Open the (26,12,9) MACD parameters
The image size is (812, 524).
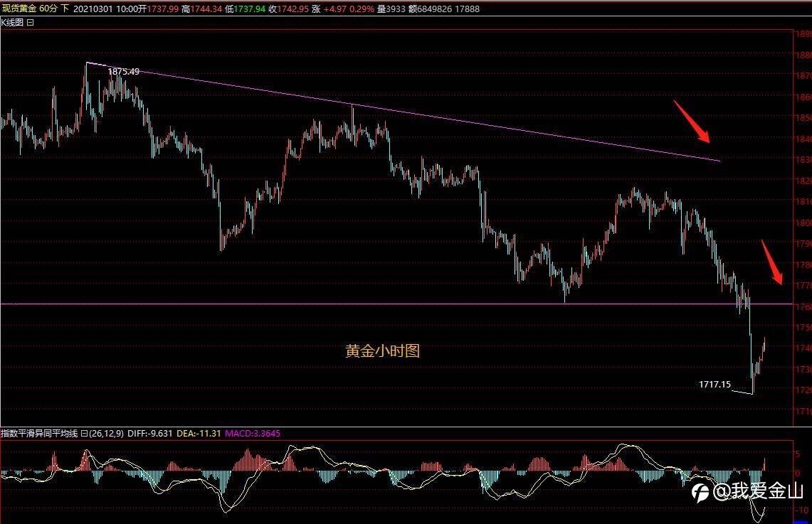pos(107,434)
